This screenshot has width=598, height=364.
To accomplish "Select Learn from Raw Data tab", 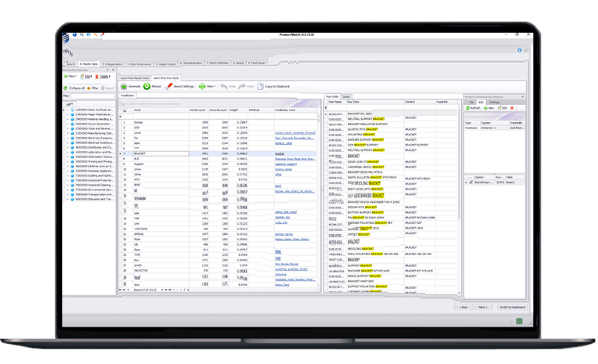I will 166,78.
